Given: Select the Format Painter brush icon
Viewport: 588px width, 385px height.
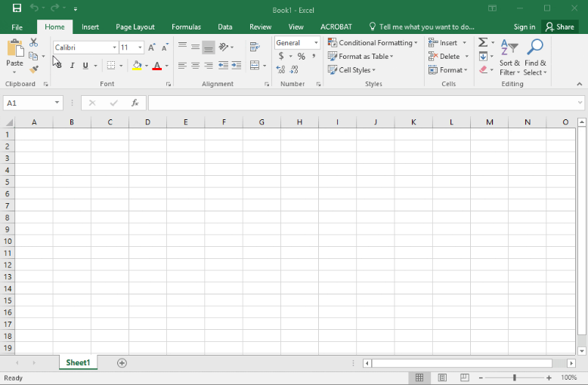Looking at the screenshot, I should click(34, 69).
